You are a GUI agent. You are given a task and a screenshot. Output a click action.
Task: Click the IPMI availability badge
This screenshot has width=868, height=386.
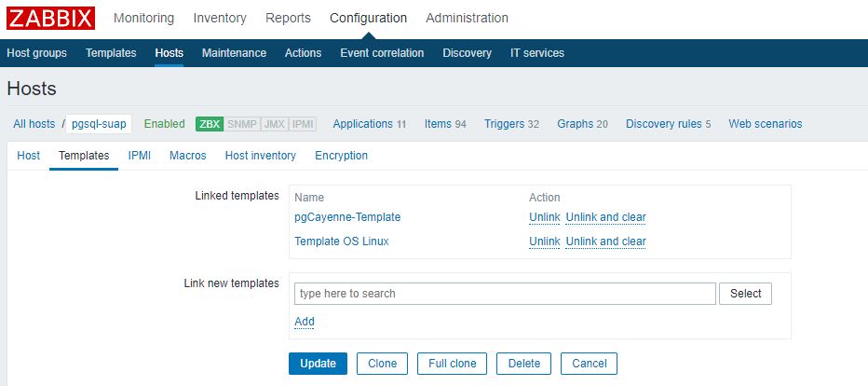point(303,124)
